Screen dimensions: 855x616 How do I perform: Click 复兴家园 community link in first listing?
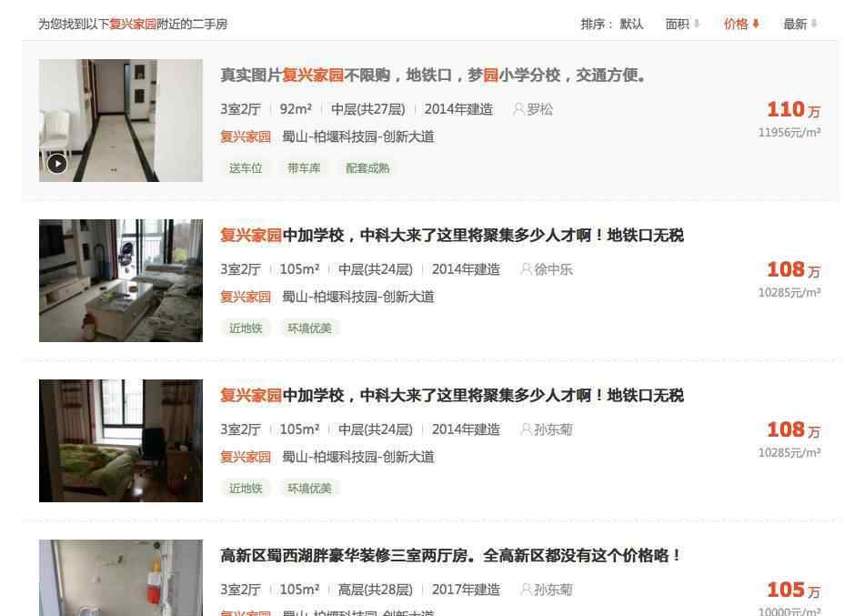point(246,137)
